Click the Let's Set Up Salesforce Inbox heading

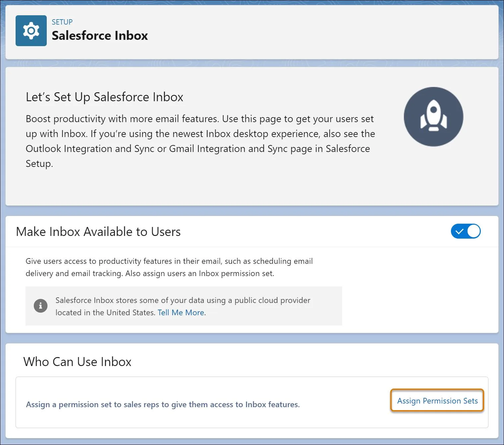pyautogui.click(x=104, y=97)
